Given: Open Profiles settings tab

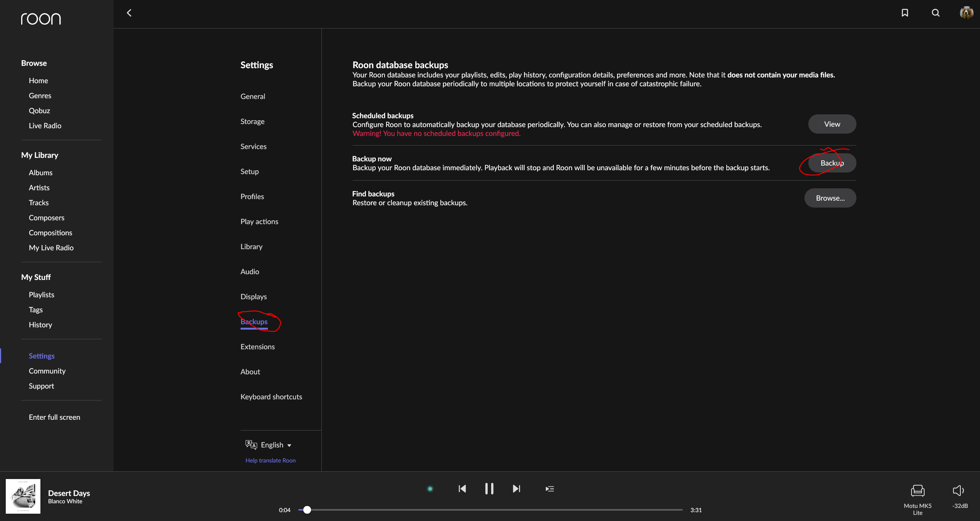Looking at the screenshot, I should (252, 196).
